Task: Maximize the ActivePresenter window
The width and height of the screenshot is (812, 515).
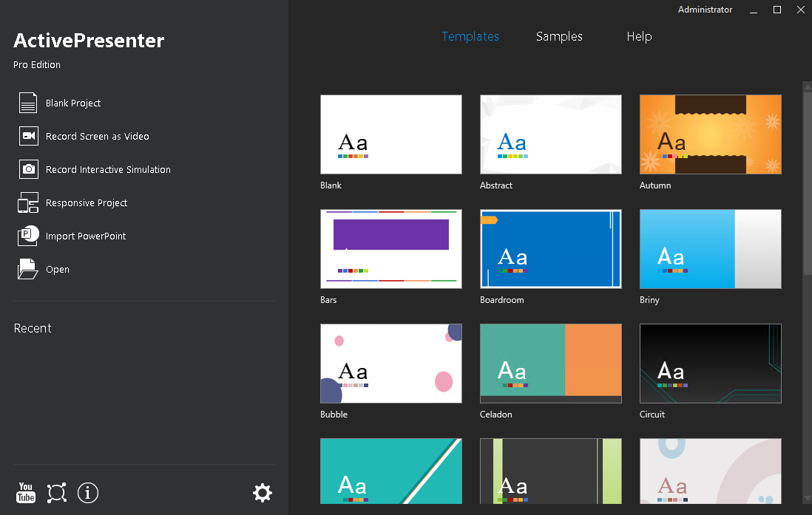Action: pos(777,10)
